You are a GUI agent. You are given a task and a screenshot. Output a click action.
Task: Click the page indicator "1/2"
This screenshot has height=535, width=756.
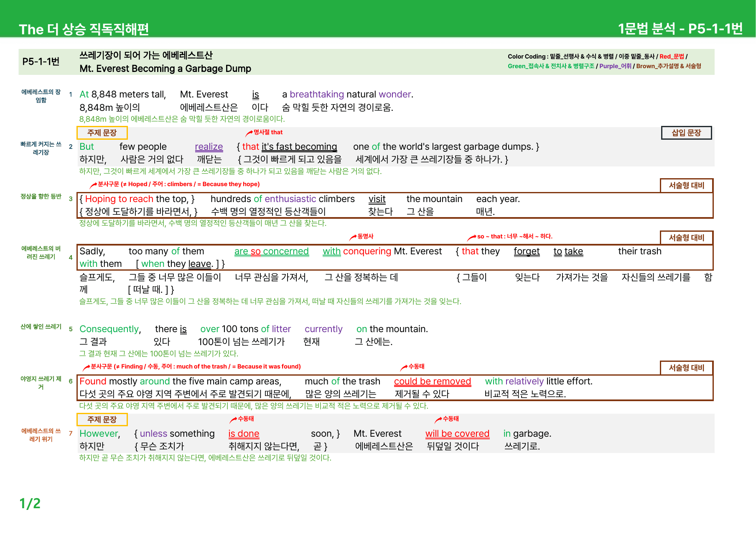tap(30, 503)
